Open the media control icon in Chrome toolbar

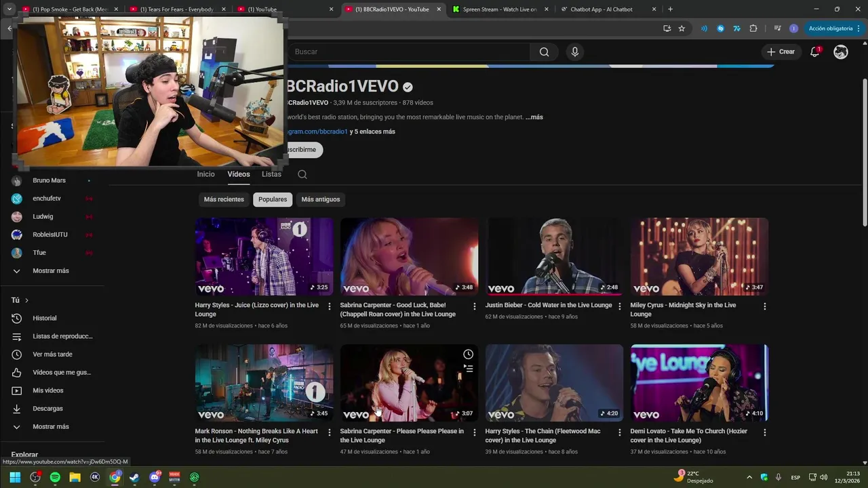pyautogui.click(x=777, y=28)
